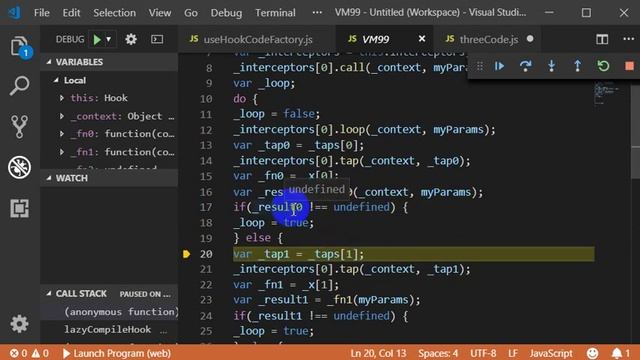
Task: Click the Continue debug button
Action: tap(499, 66)
